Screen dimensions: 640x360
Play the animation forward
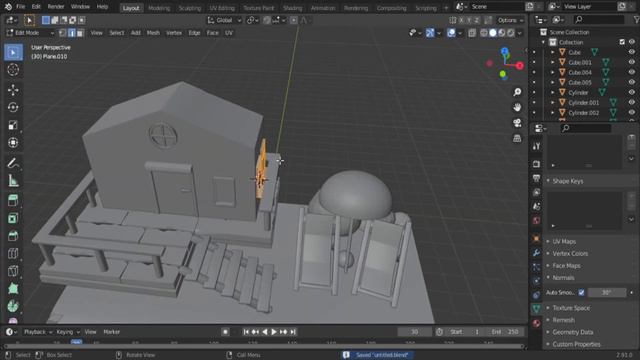tap(274, 332)
